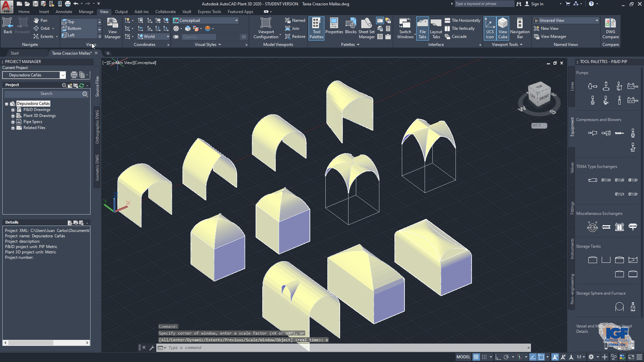Open the Visual Style dropdown showing Conceptual
Image resolution: width=644 pixels, height=362 pixels.
coord(206,20)
